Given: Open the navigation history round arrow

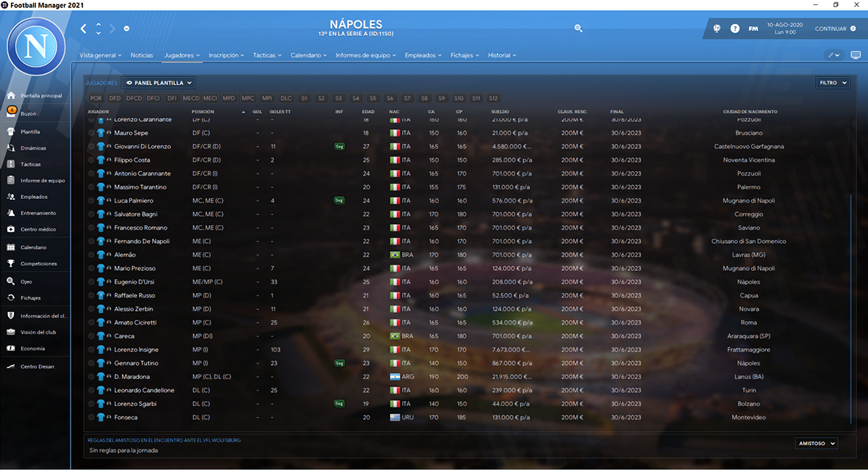Looking at the screenshot, I should (x=126, y=29).
